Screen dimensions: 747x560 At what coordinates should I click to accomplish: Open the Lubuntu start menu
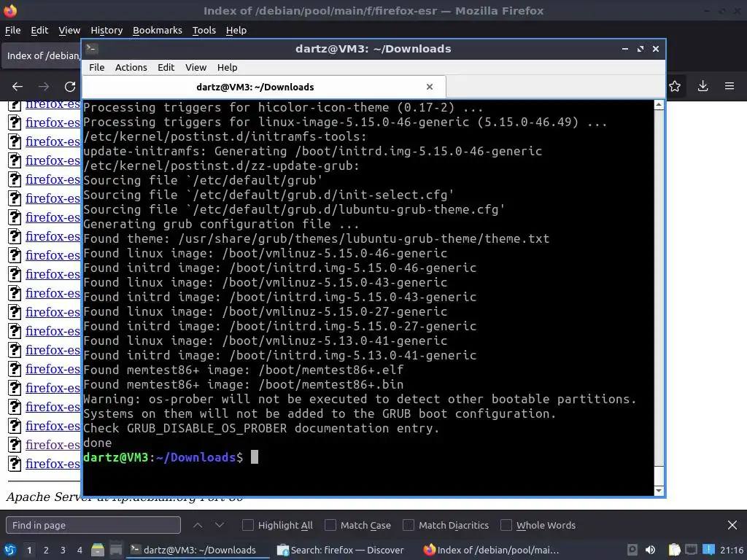(x=10, y=550)
